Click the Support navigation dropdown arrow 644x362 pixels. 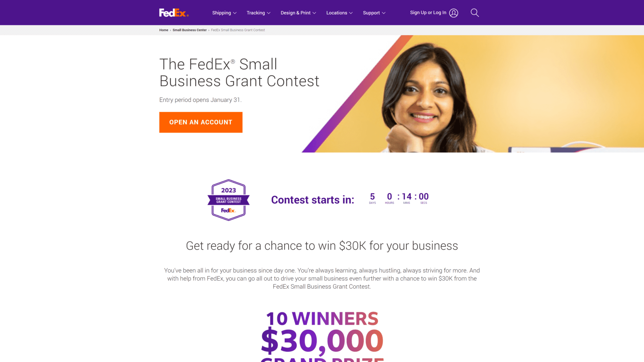384,13
